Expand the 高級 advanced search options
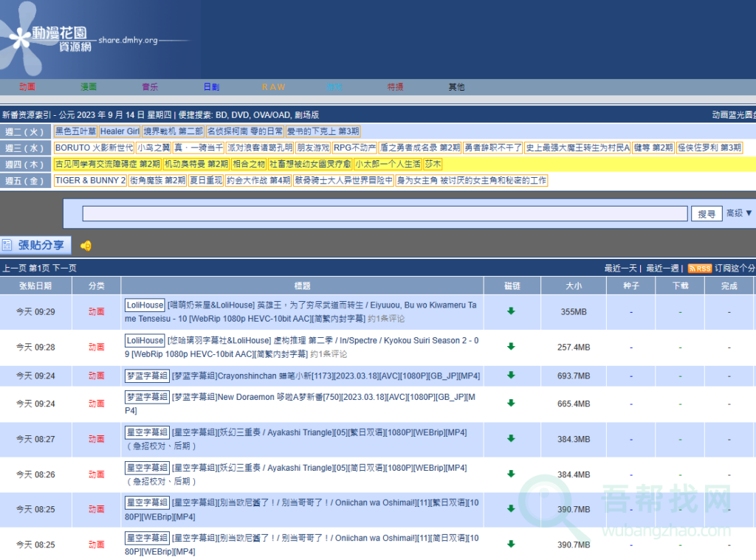Image resolution: width=756 pixels, height=560 pixels. [739, 213]
